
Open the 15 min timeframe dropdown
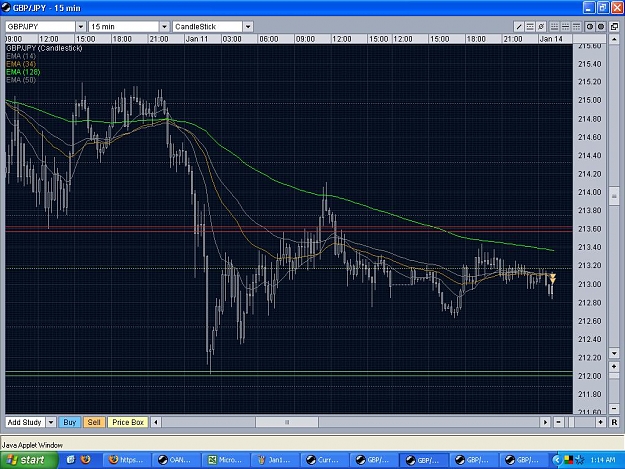[164, 27]
